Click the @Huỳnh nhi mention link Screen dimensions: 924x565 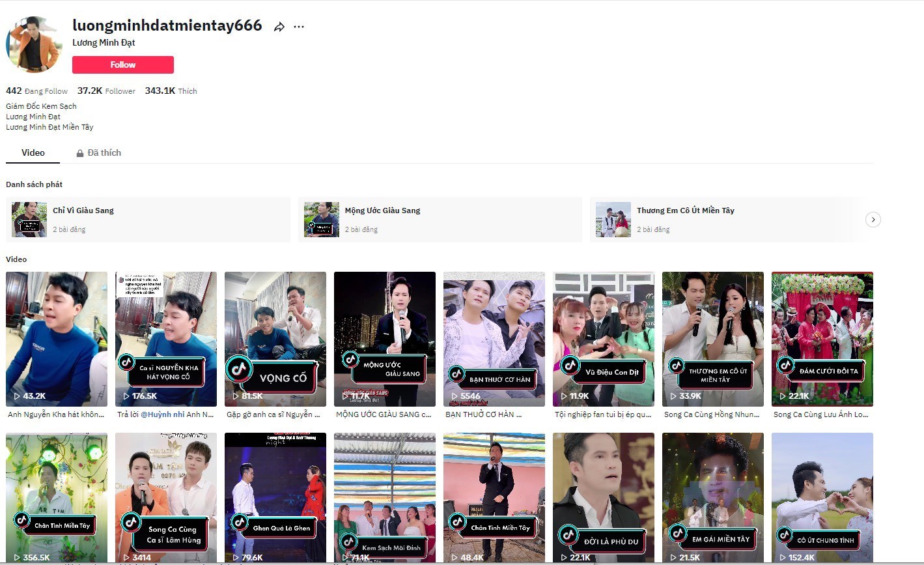[162, 414]
